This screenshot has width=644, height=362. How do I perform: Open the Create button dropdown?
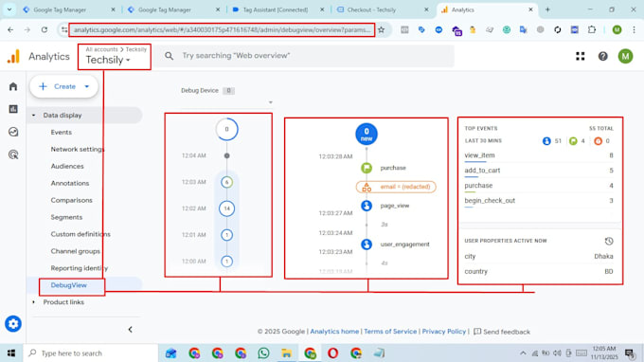point(87,86)
